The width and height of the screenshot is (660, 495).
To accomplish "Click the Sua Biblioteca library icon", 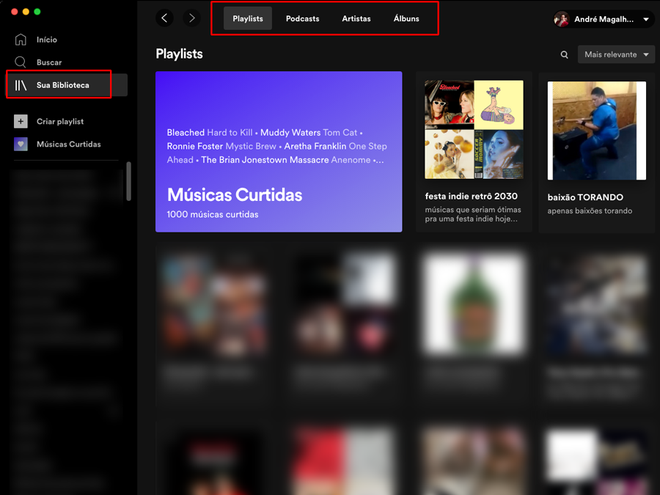I will 21,85.
